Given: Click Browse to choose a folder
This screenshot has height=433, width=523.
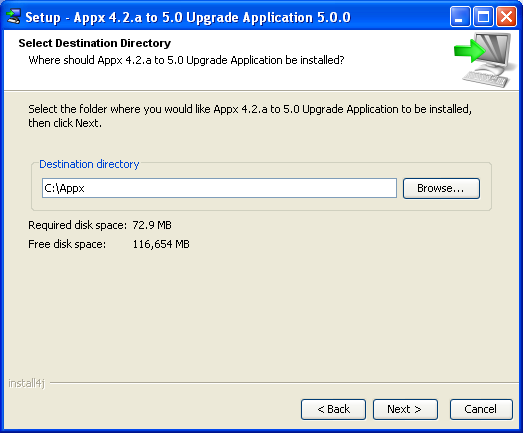Looking at the screenshot, I should click(441, 188).
